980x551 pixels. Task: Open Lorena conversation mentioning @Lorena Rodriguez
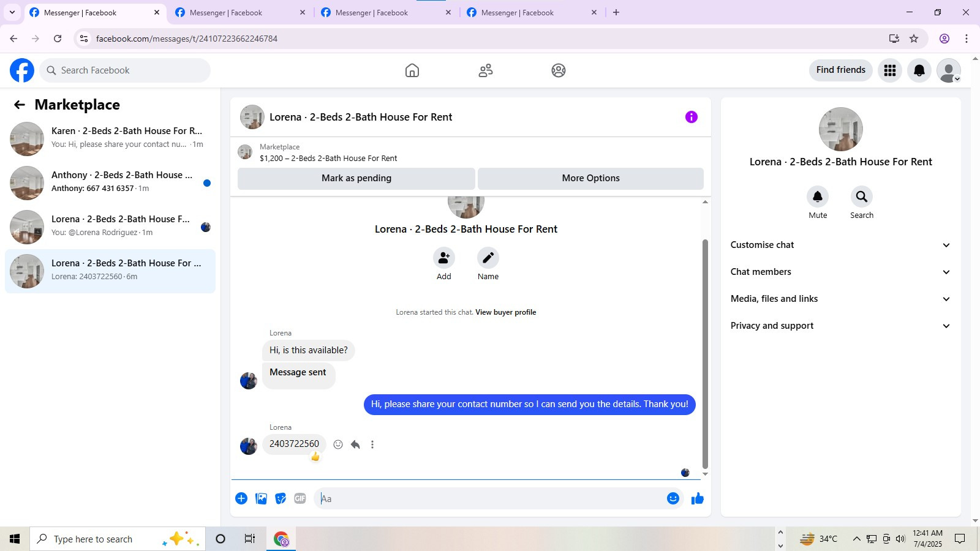(x=110, y=227)
